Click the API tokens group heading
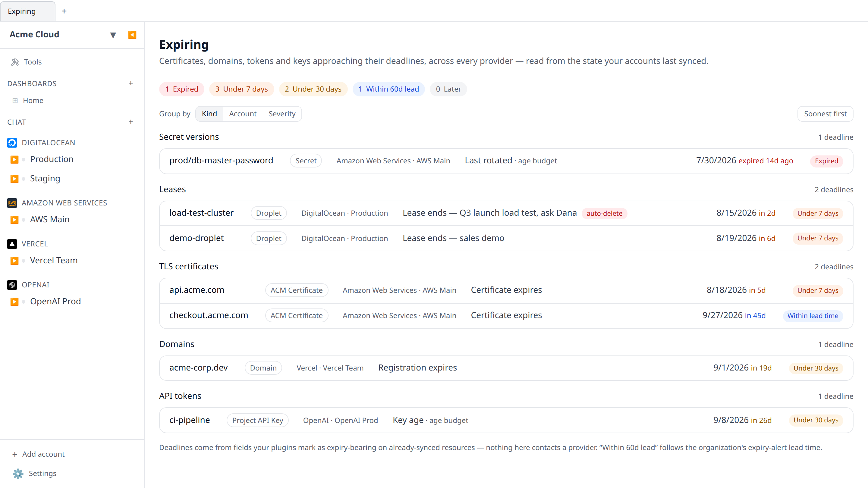The width and height of the screenshot is (868, 488). [x=180, y=396]
